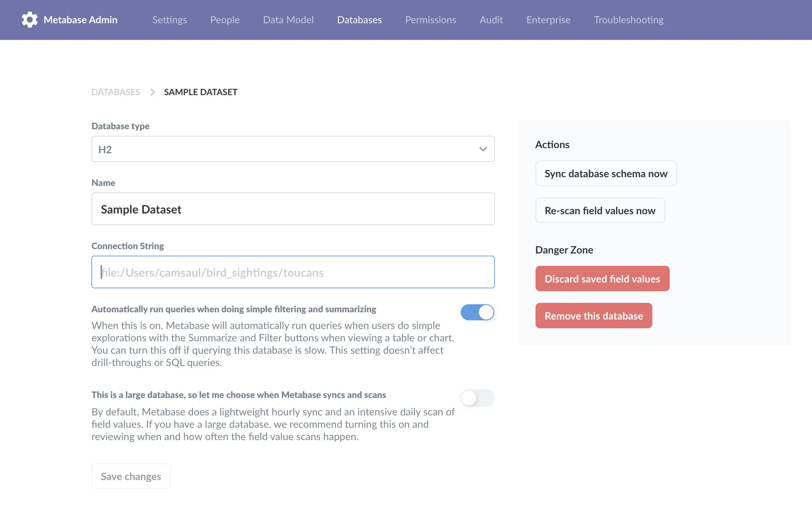Navigate to the People page
The height and width of the screenshot is (512, 812).
click(x=225, y=20)
